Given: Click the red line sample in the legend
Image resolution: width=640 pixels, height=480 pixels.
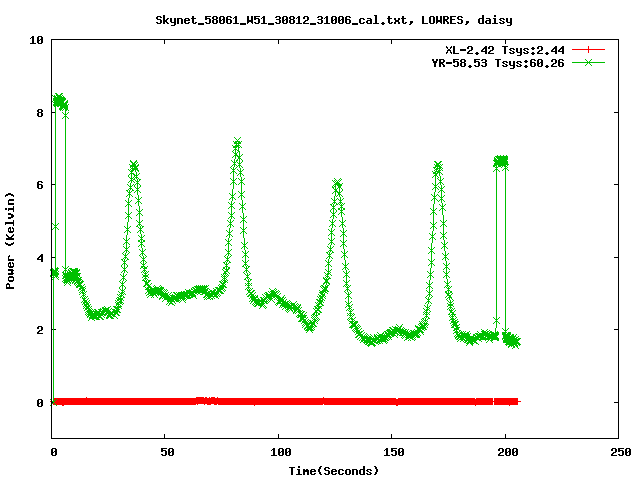Looking at the screenshot, I should [588, 50].
